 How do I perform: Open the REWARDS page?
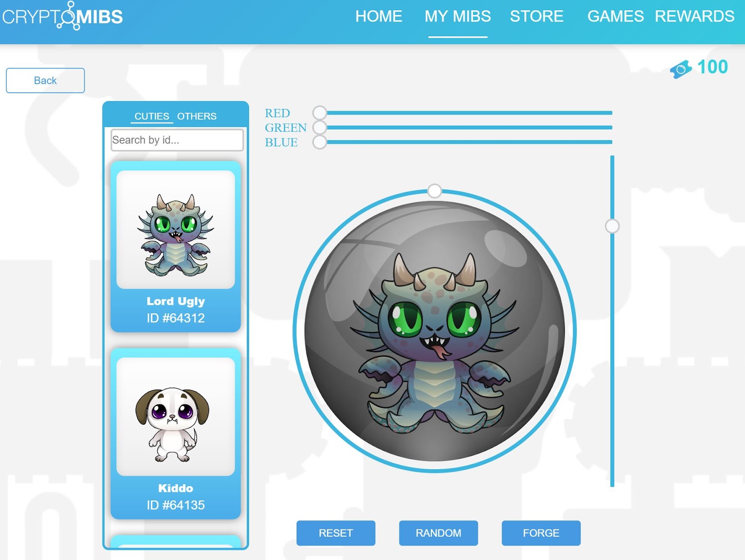pyautogui.click(x=694, y=16)
